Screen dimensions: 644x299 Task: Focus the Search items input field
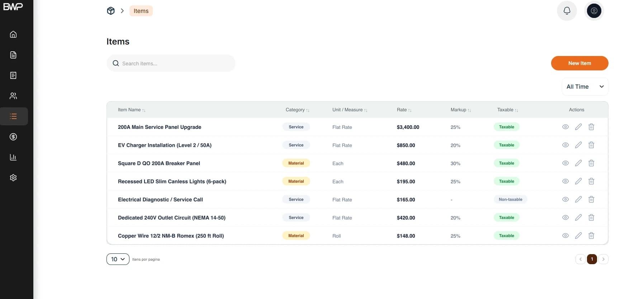click(x=171, y=63)
